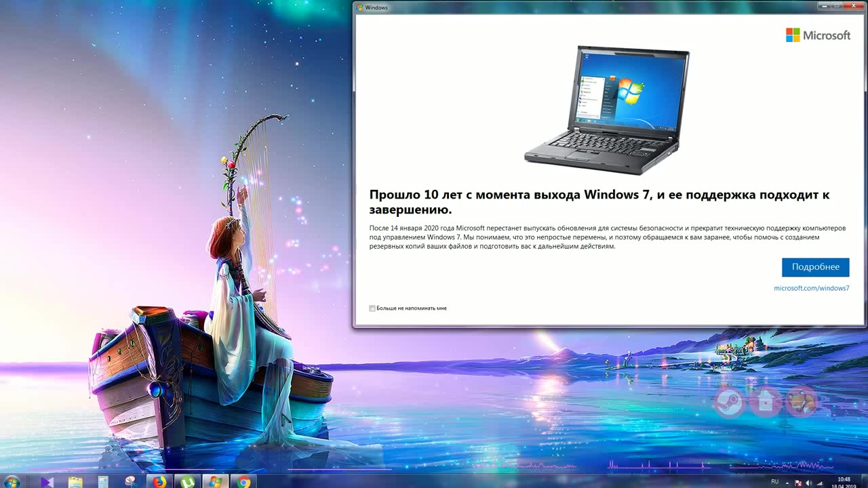The height and width of the screenshot is (488, 868).
Task: Click the fox desktop launcher icon
Action: [x=802, y=402]
